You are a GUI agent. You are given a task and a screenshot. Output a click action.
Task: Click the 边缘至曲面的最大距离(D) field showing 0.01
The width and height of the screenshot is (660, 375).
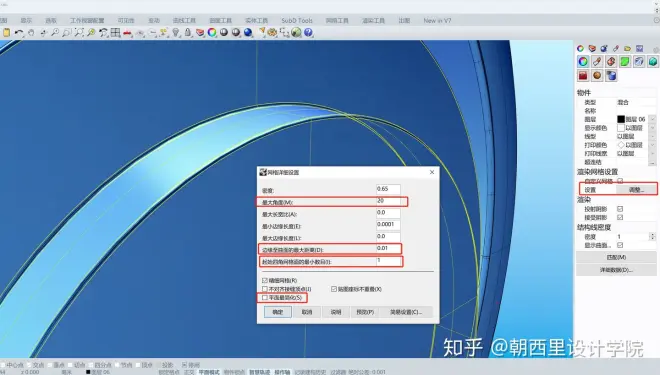[388, 248]
